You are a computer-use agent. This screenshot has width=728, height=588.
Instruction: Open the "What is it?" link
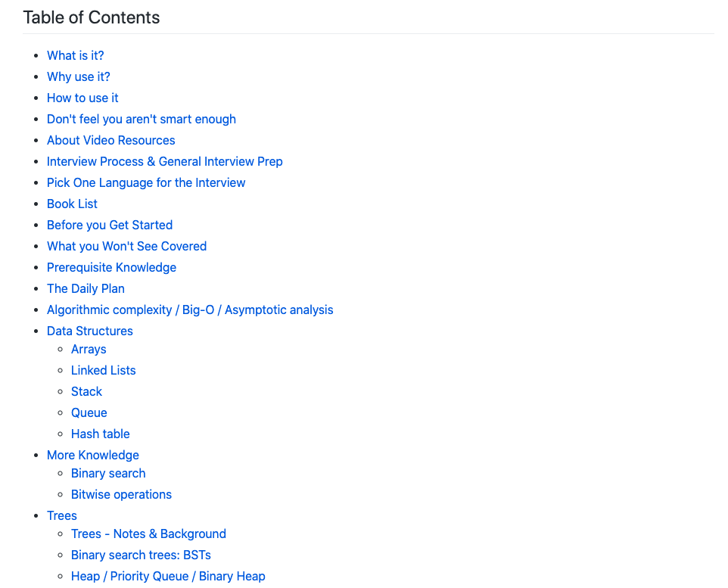(x=75, y=55)
